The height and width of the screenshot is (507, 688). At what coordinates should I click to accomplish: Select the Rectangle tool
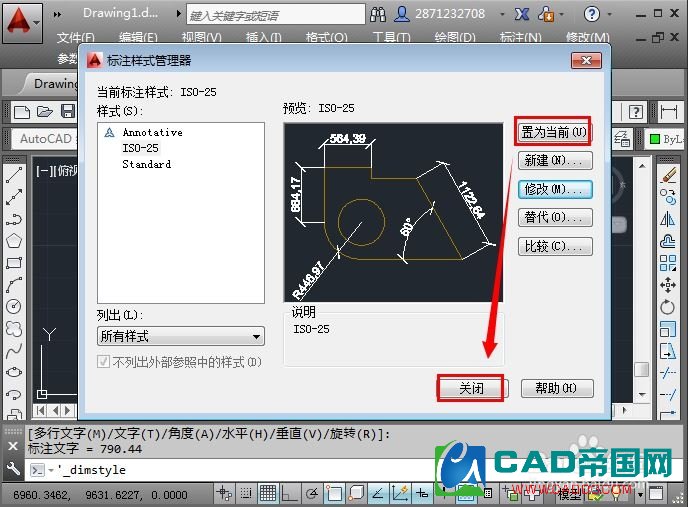point(14,262)
